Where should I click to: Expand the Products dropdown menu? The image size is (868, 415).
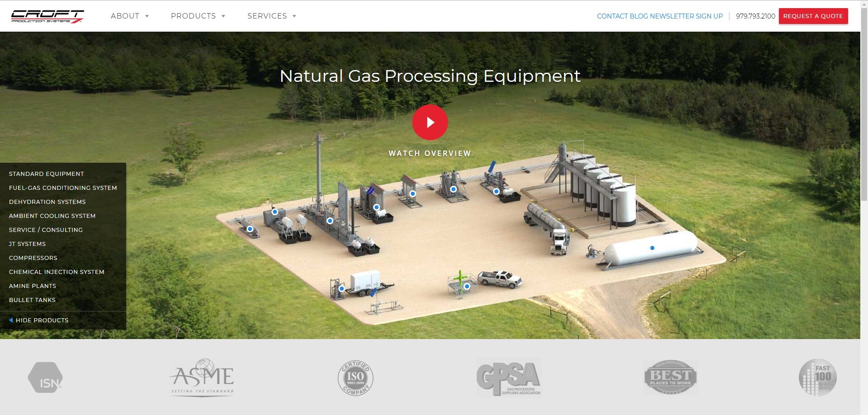tap(198, 16)
